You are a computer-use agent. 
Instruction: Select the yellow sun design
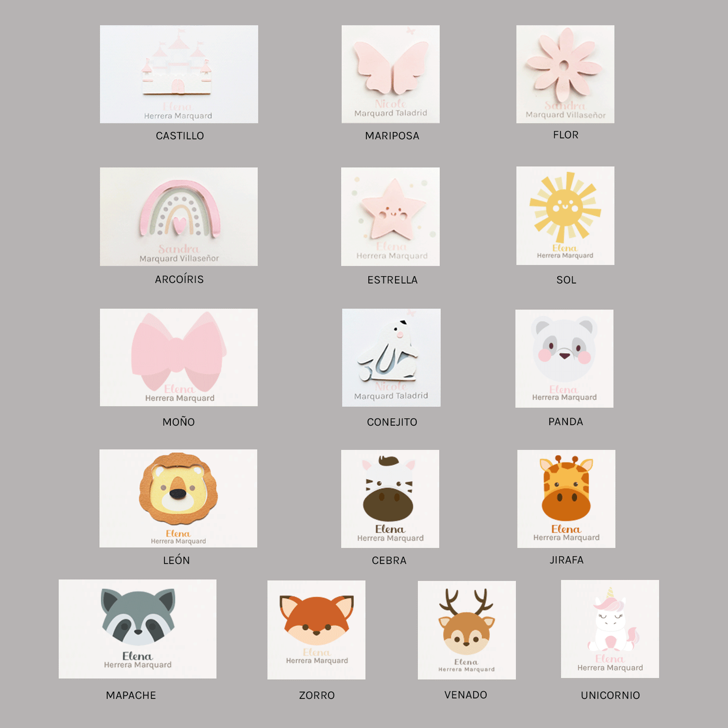coord(565,216)
